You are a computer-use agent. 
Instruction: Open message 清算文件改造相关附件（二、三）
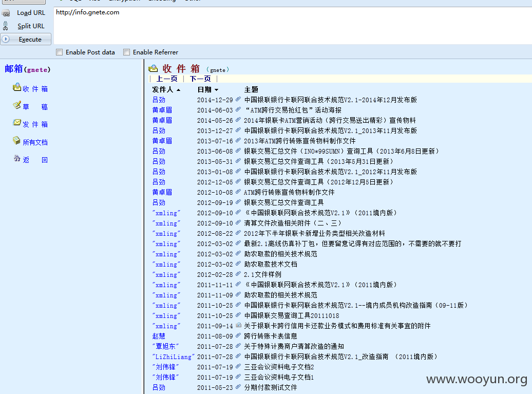[293, 223]
